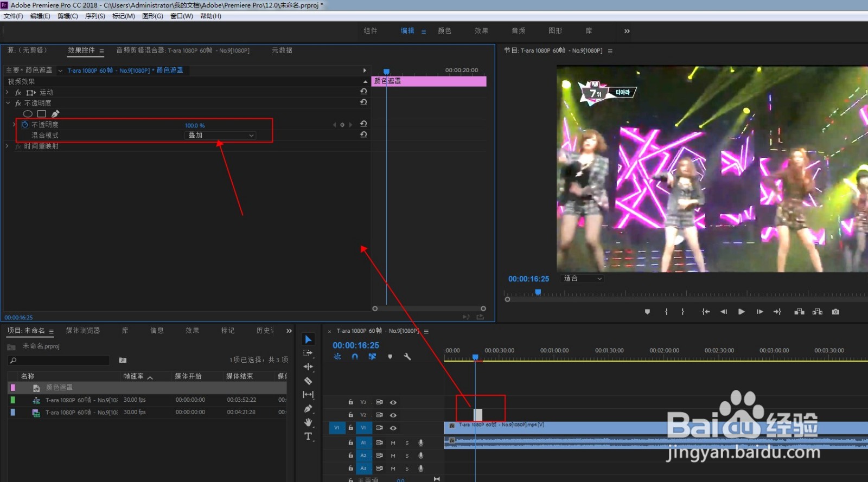Viewport: 868px width, 482px height.
Task: Step forward one frame
Action: (x=759, y=312)
